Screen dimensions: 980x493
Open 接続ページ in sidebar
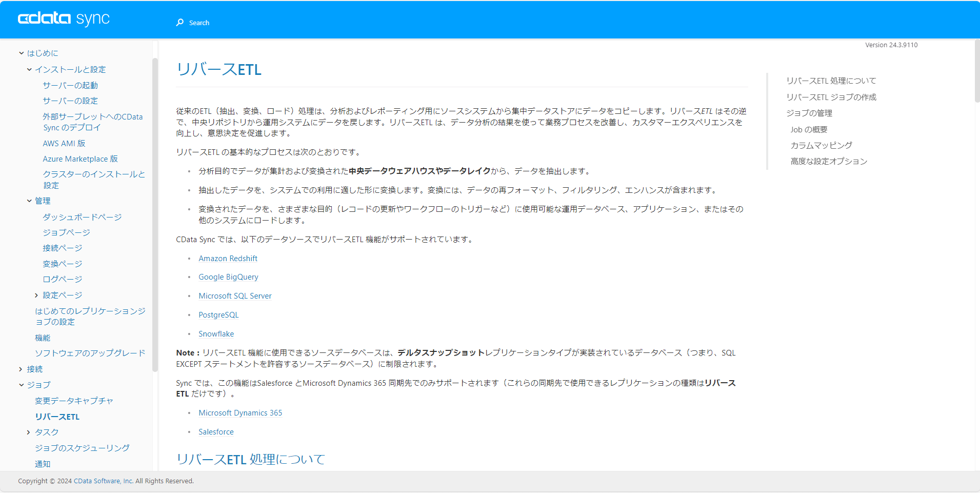click(x=62, y=248)
